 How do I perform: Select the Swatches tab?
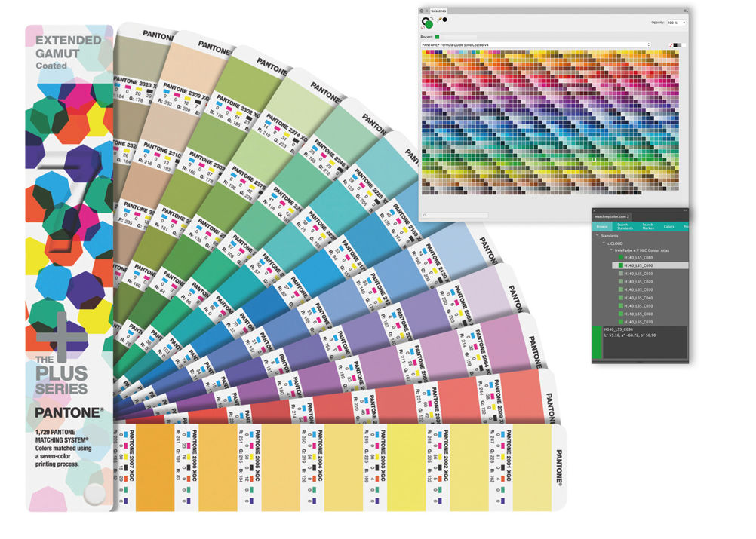[438, 11]
